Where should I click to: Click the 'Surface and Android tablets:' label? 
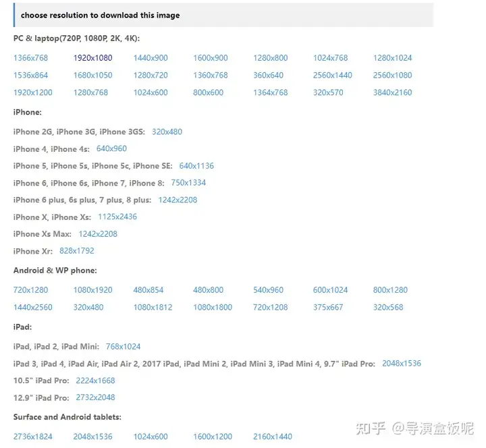pyautogui.click(x=67, y=417)
